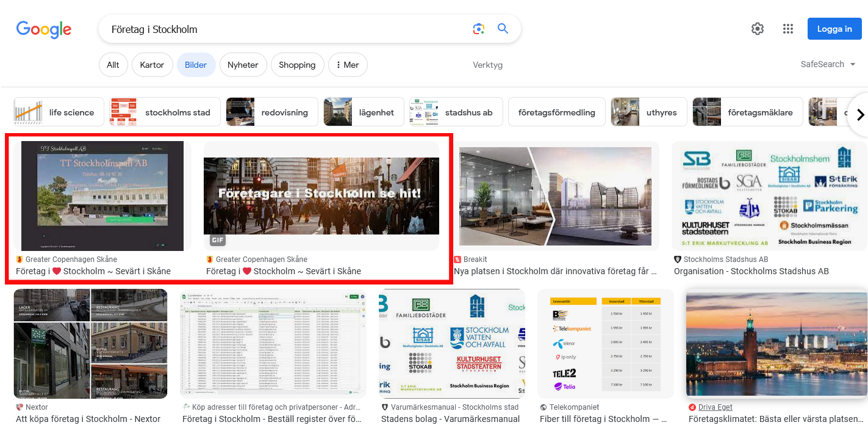The height and width of the screenshot is (436, 868).
Task: Open the Verktyg options
Action: [488, 65]
